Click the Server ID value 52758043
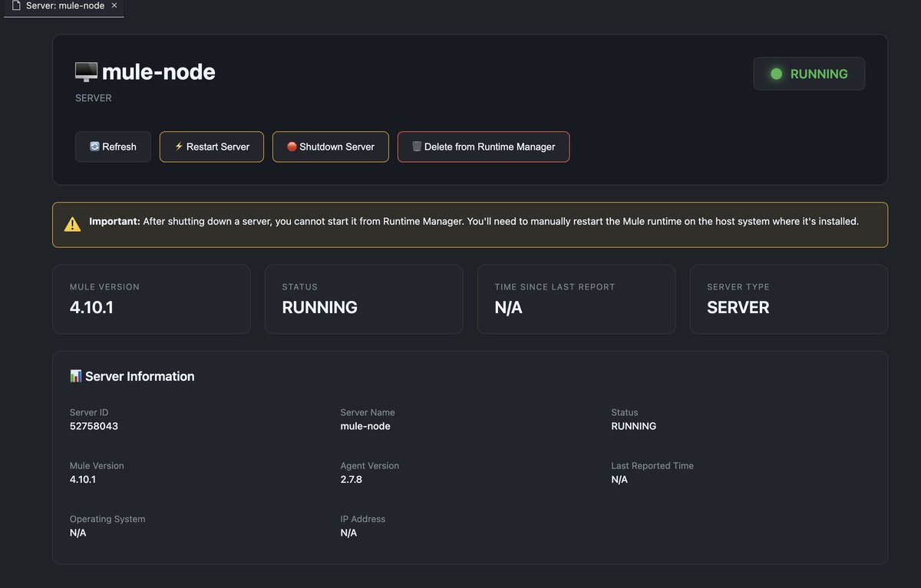921x588 pixels. point(94,426)
